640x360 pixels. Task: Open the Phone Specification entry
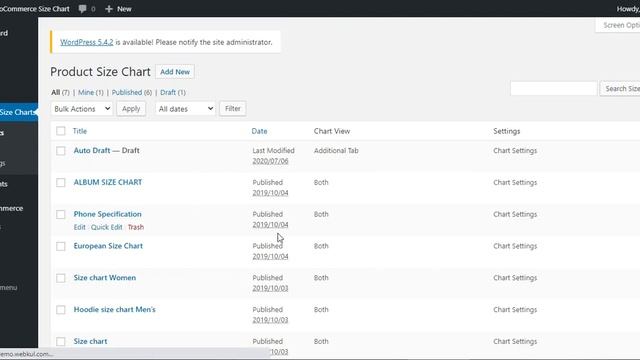(x=107, y=214)
